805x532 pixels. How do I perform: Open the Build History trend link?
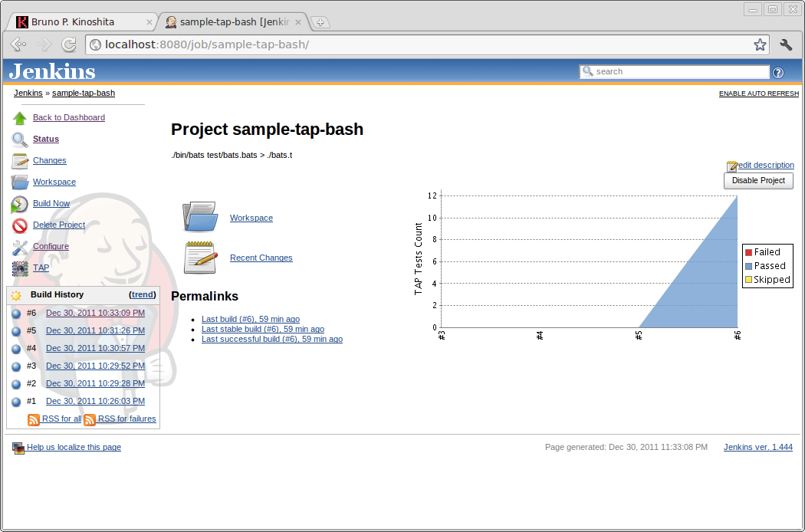pos(143,294)
